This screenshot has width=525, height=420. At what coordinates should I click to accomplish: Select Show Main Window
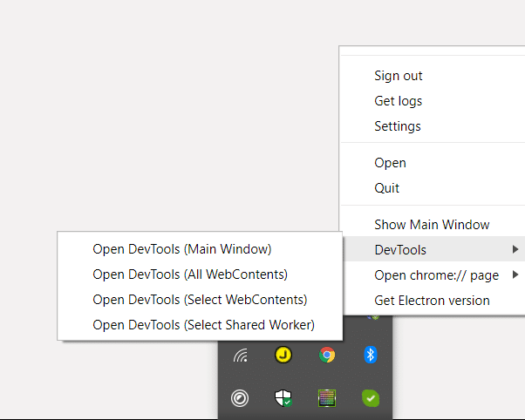coord(433,225)
